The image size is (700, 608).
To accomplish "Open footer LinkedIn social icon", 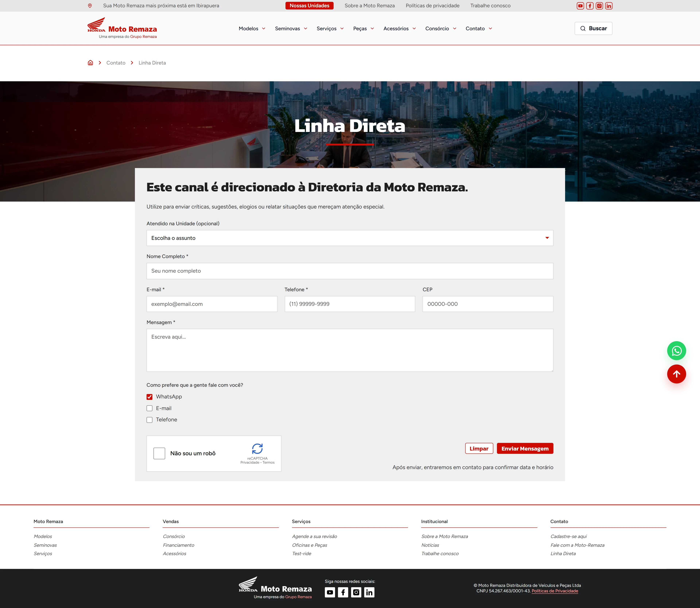I will [x=369, y=592].
